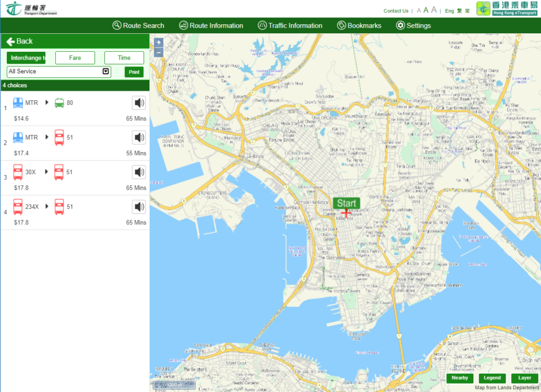Sort results by Interchange
541x392 pixels.
pyautogui.click(x=26, y=58)
